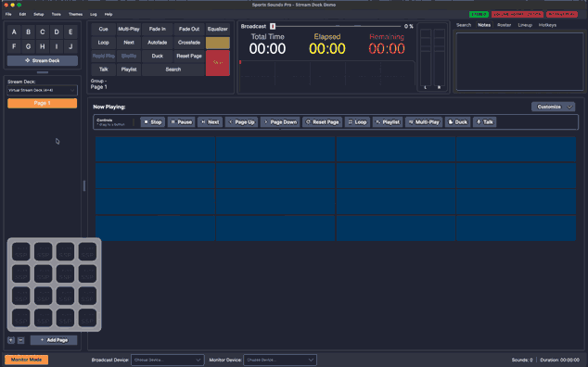This screenshot has width=588, height=367.
Task: Switch to the Roster tab
Action: 504,25
